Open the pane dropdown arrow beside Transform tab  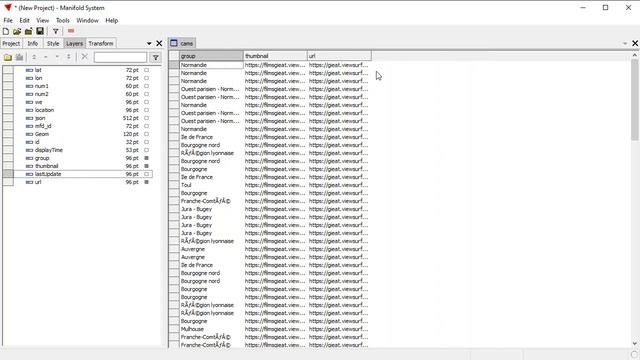click(149, 44)
